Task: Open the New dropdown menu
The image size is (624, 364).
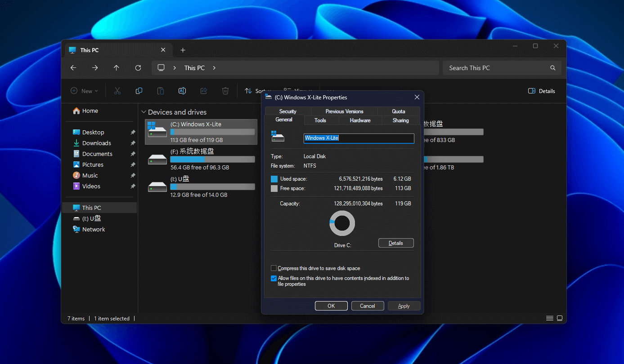Action: 84,90
